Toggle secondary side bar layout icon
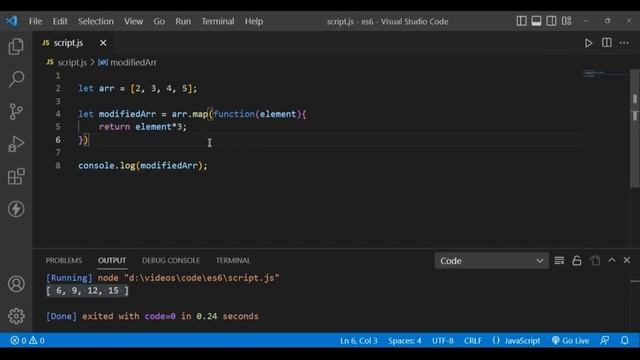 click(x=551, y=21)
